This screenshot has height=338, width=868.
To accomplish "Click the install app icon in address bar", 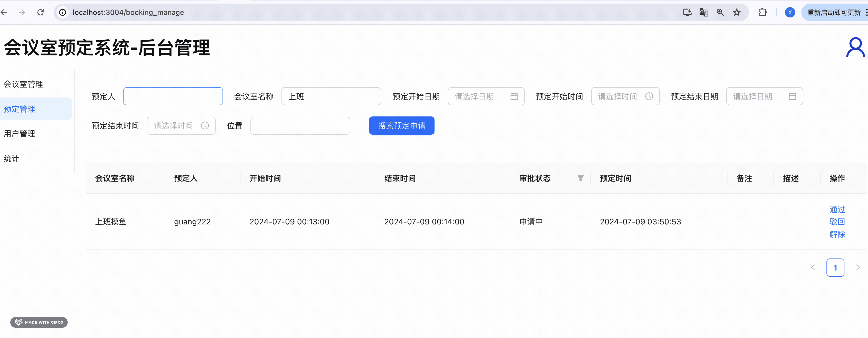I will (x=687, y=13).
